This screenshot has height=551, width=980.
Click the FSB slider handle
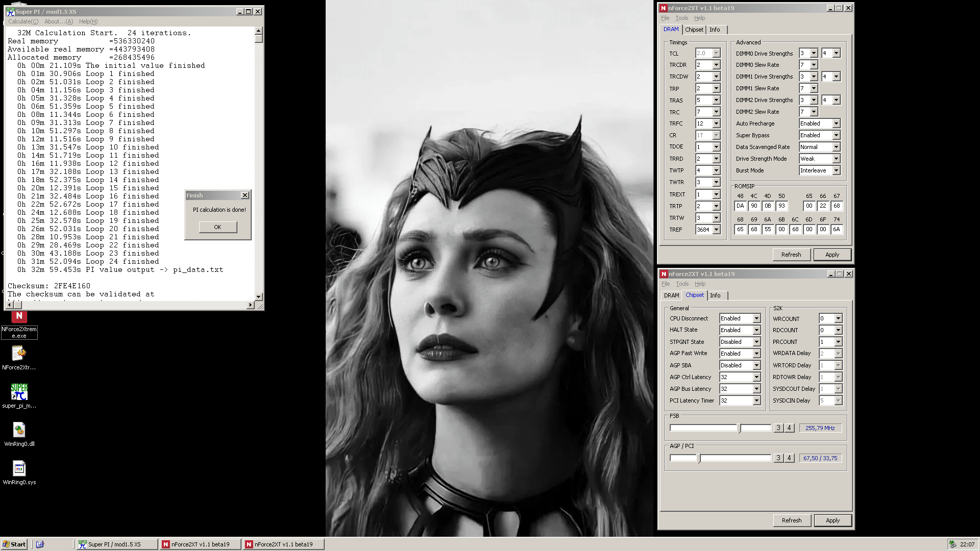tap(739, 428)
